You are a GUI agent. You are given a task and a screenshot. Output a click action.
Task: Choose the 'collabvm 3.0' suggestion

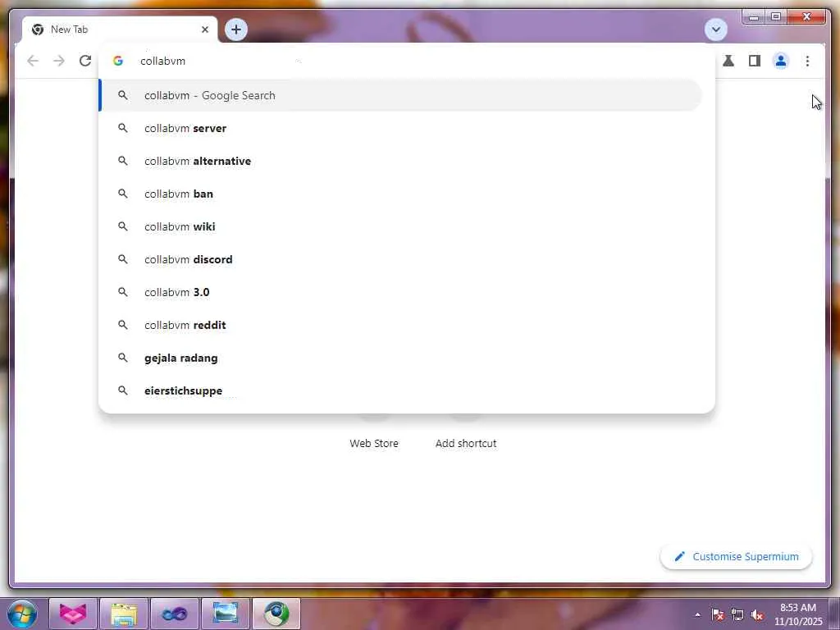(400, 292)
